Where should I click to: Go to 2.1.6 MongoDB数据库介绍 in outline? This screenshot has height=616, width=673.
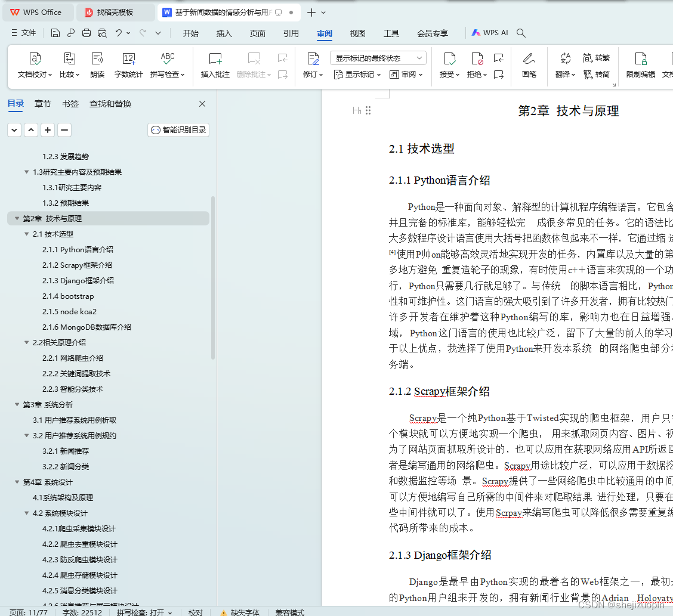(87, 327)
